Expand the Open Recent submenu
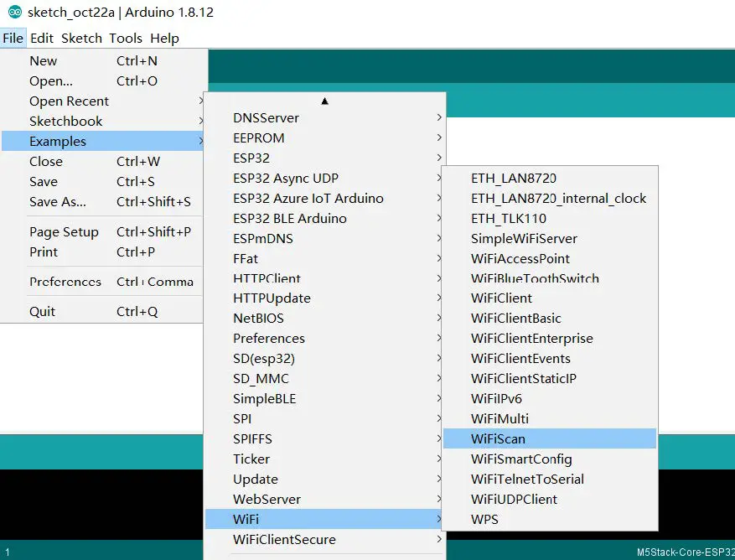The image size is (735, 560). click(102, 101)
